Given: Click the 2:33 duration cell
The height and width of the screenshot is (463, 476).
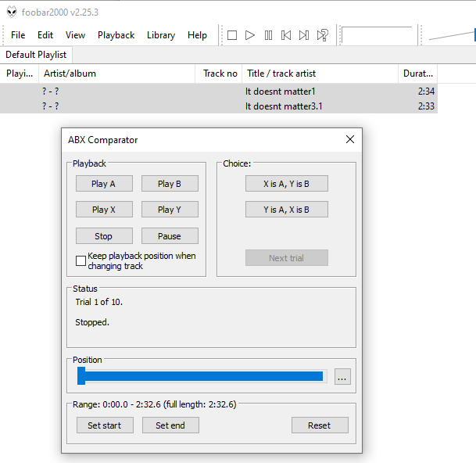Looking at the screenshot, I should (426, 106).
